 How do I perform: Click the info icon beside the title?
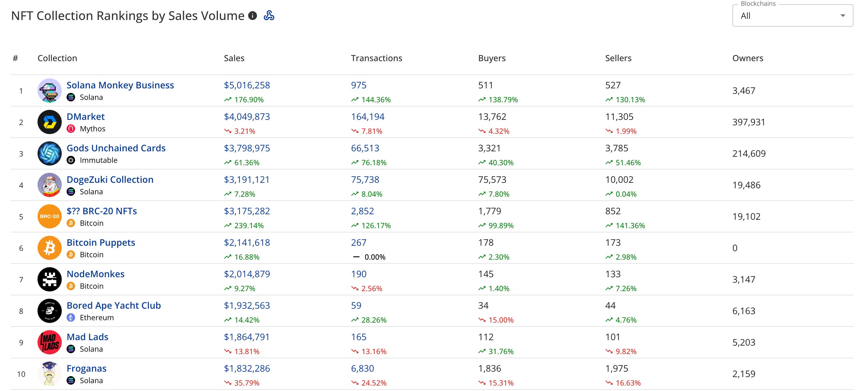252,15
